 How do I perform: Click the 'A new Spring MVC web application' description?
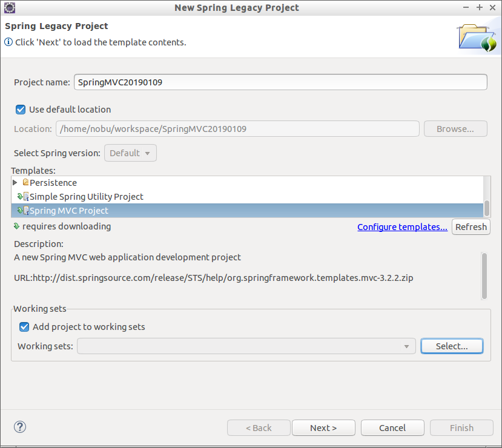127,257
